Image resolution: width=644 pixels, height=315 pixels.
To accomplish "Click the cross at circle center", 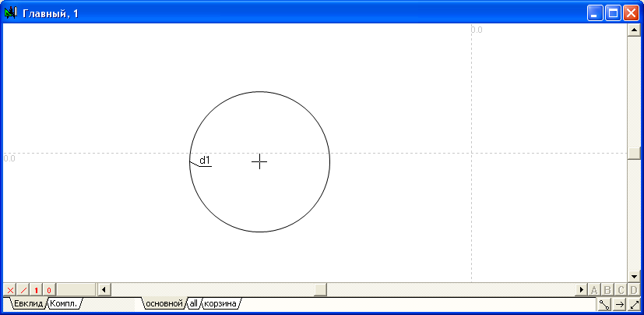I will [x=259, y=162].
